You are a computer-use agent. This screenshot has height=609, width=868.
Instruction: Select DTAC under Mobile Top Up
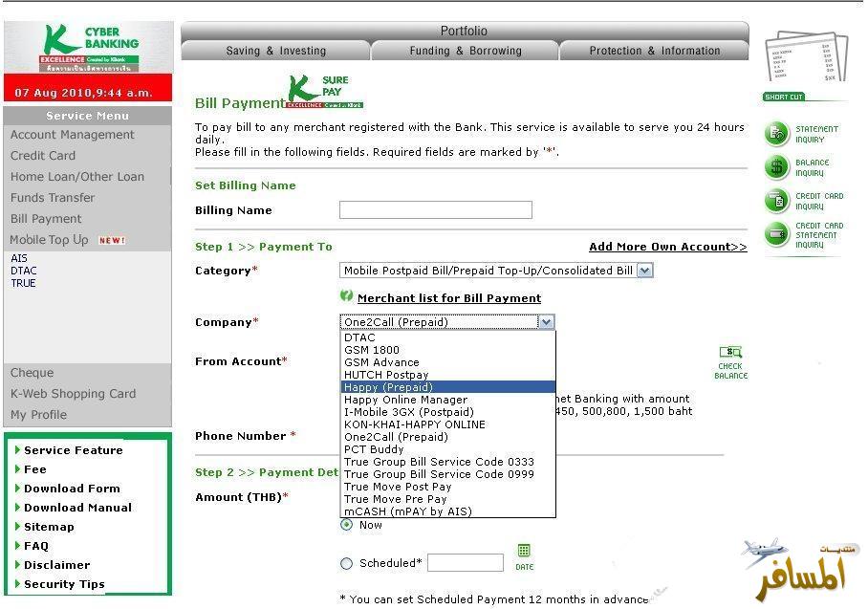click(x=24, y=271)
